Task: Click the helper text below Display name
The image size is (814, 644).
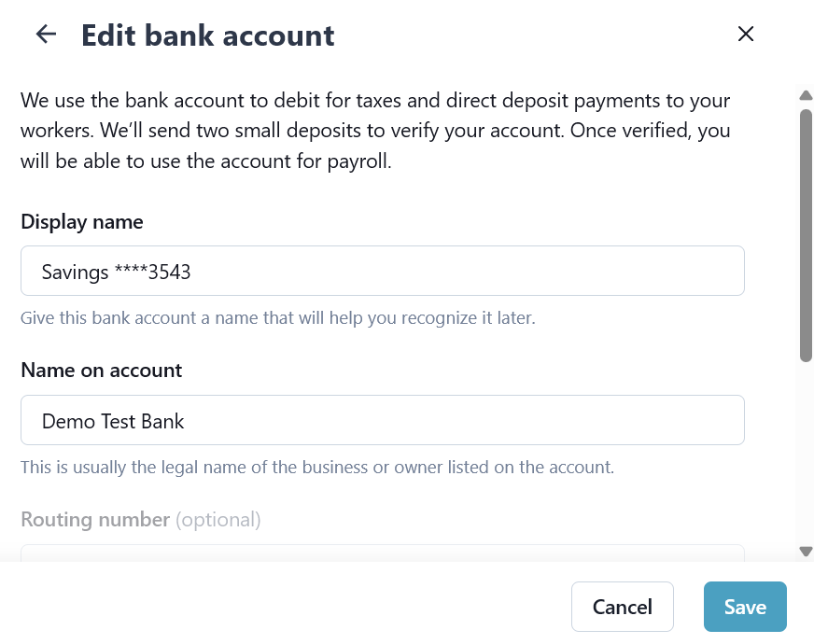Action: 278,318
